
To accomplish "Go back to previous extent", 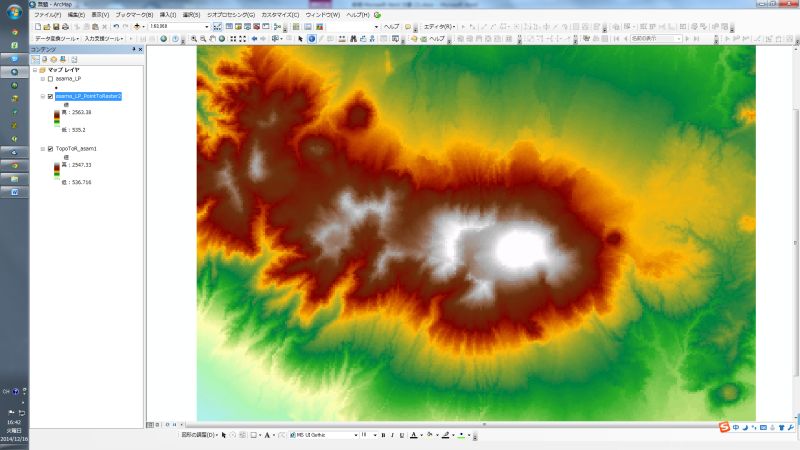I will (255, 39).
